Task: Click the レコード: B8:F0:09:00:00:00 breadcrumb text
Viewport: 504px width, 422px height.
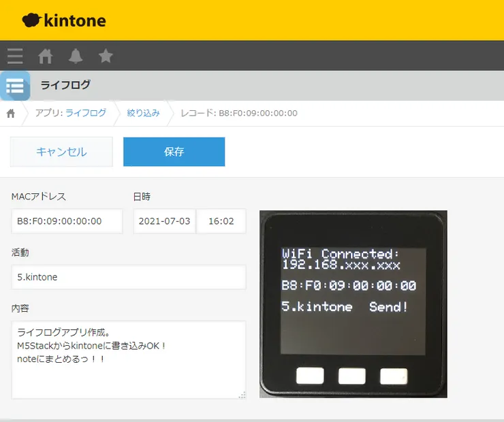Action: click(x=239, y=113)
